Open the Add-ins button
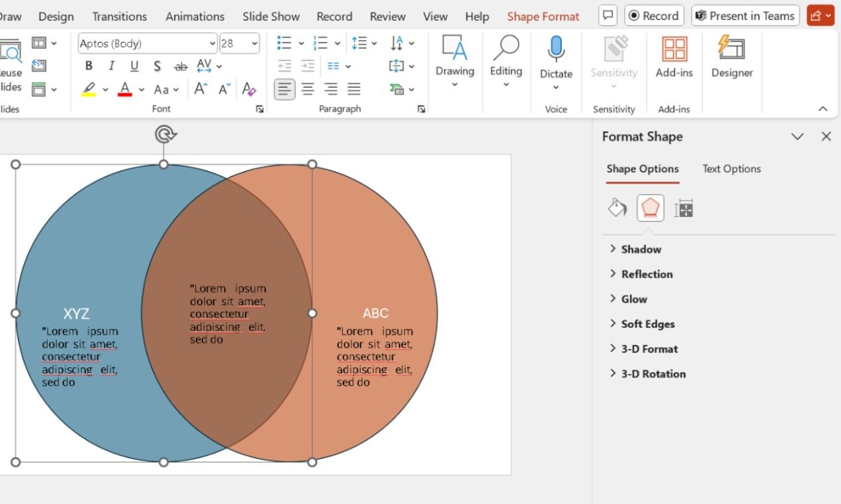The image size is (841, 504). tap(675, 58)
